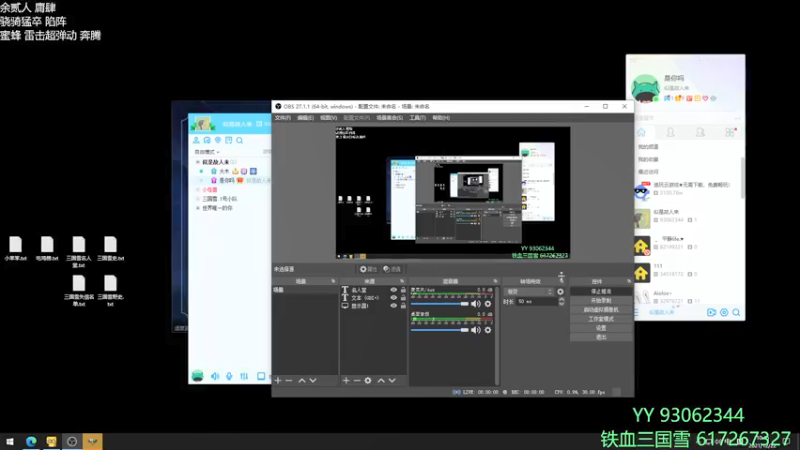Click the search icon at the YY main window bottom
Screen dimensions: 800x450
click(x=736, y=312)
